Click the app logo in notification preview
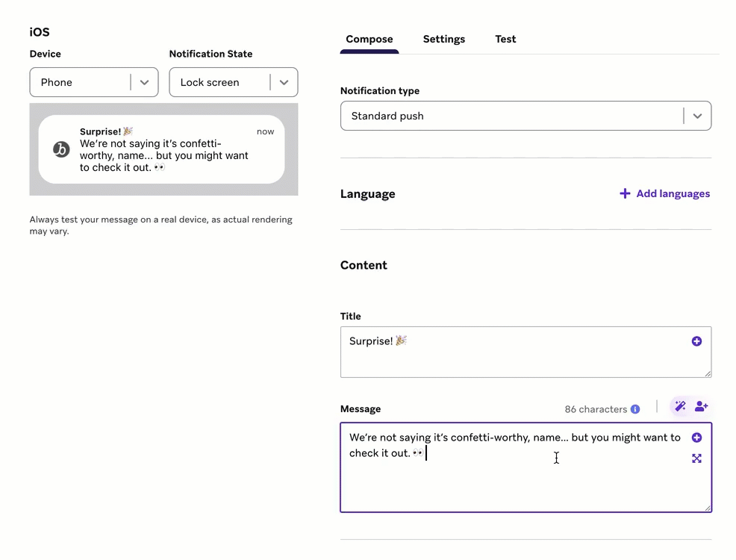The width and height of the screenshot is (736, 560). point(61,149)
